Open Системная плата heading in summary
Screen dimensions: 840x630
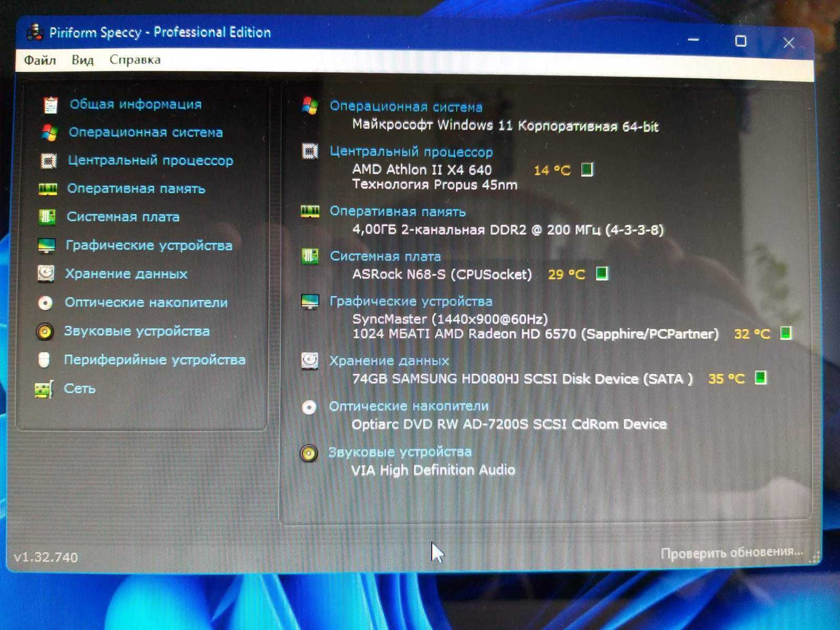coord(385,256)
